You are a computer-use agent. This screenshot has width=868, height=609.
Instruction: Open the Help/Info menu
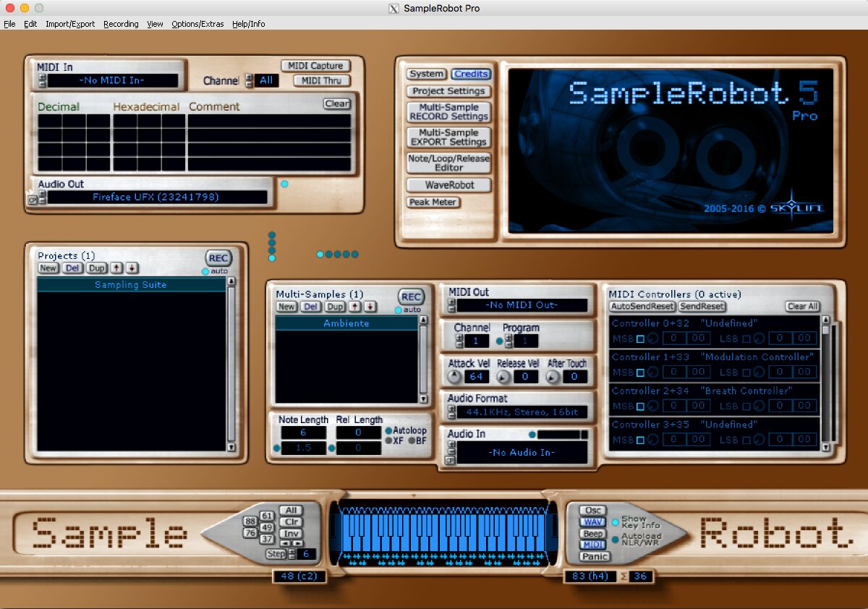pos(249,24)
